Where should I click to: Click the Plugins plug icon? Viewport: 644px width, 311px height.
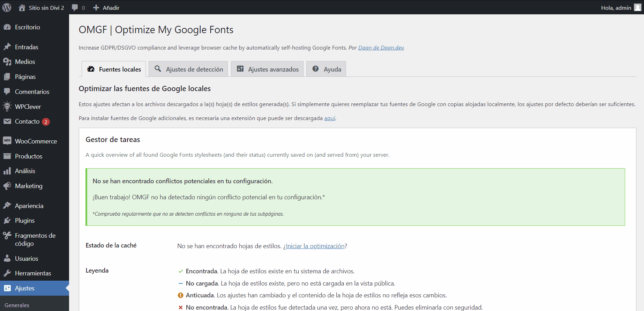7,221
